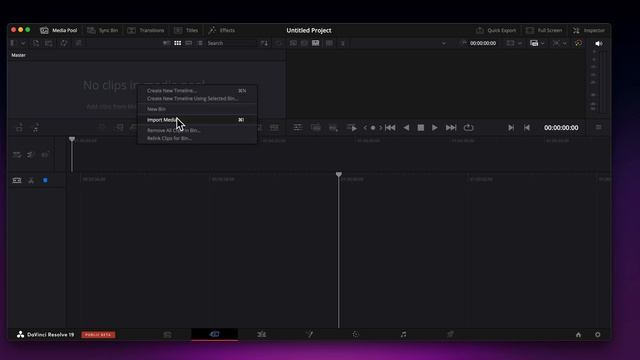The height and width of the screenshot is (360, 640).
Task: Click the import media icon
Action: [36, 43]
